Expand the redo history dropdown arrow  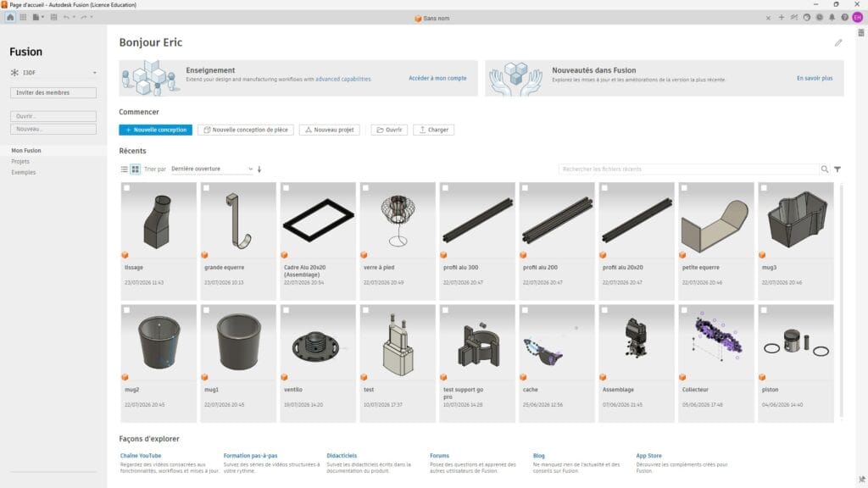click(x=92, y=17)
